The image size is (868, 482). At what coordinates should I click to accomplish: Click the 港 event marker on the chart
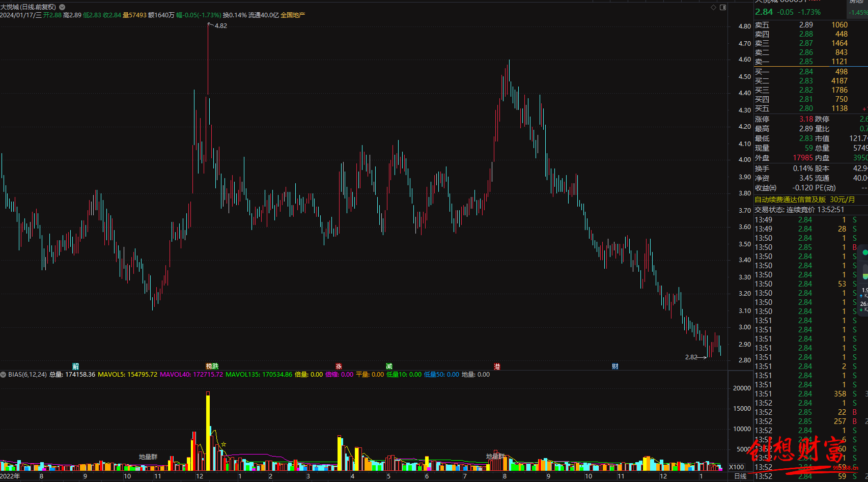pyautogui.click(x=497, y=366)
